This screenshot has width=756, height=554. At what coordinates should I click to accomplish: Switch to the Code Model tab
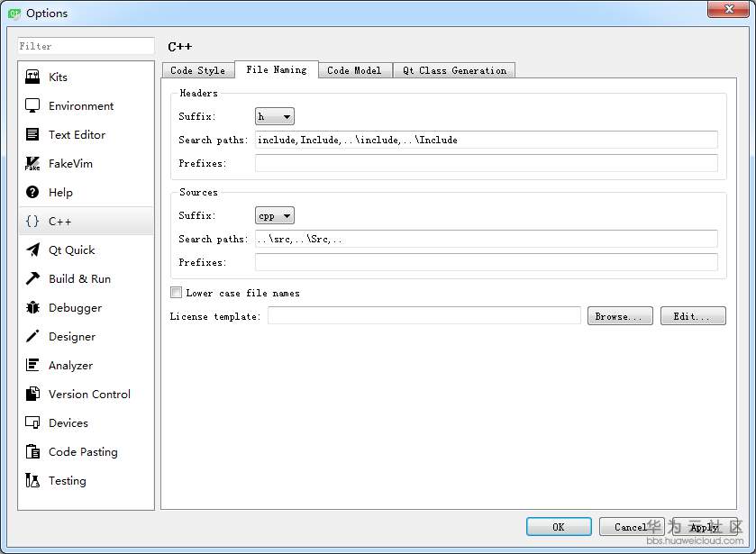tap(354, 70)
